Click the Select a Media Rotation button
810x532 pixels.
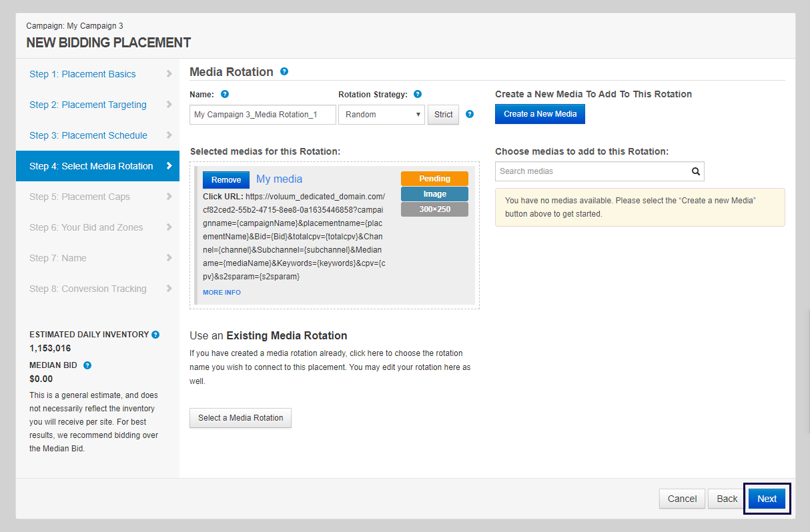[240, 418]
